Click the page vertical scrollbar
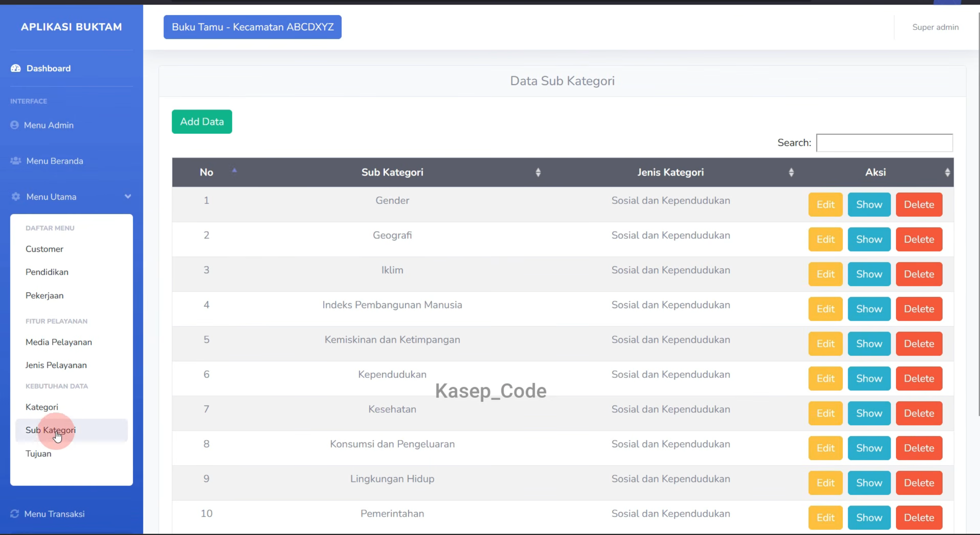This screenshot has width=980, height=535. click(978, 215)
